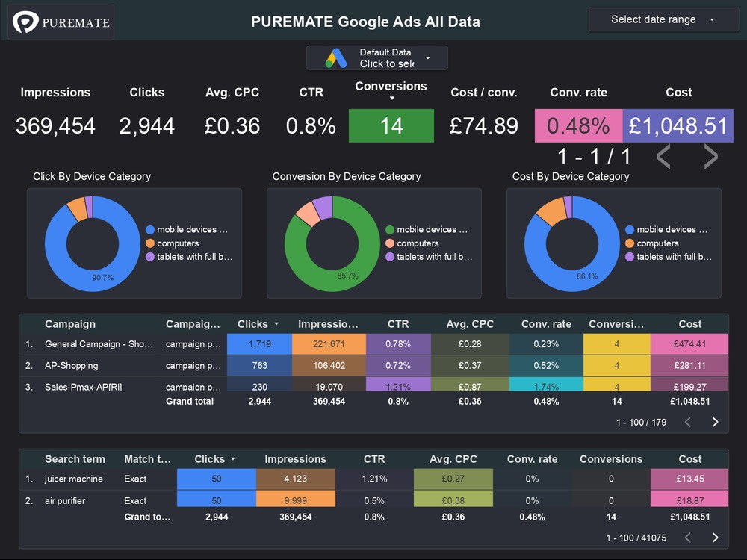Image resolution: width=747 pixels, height=560 pixels.
Task: Sort search term table by Clicks column
Action: click(214, 459)
